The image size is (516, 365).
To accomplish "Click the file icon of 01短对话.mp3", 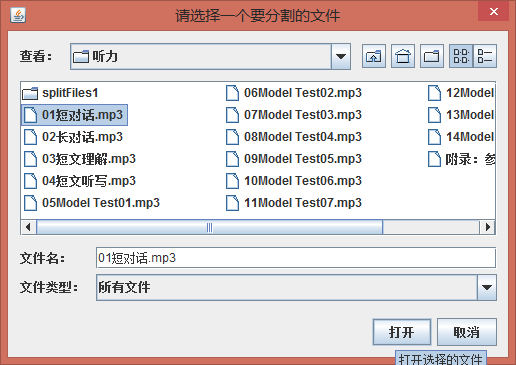I will point(31,115).
